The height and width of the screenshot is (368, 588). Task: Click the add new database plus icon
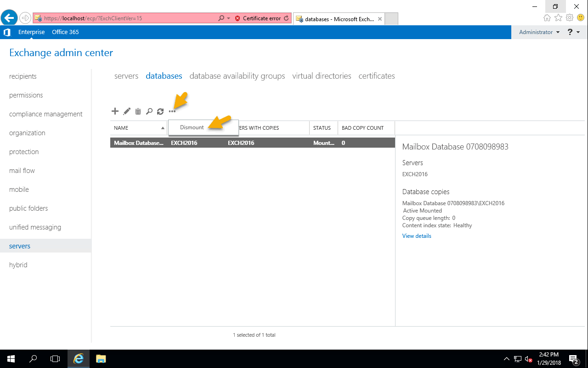coord(115,111)
